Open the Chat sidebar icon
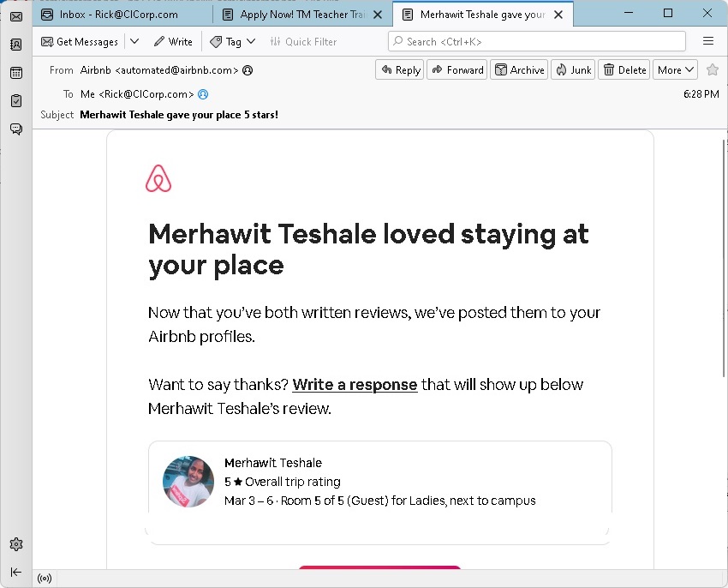728x588 pixels. pyautogui.click(x=16, y=129)
